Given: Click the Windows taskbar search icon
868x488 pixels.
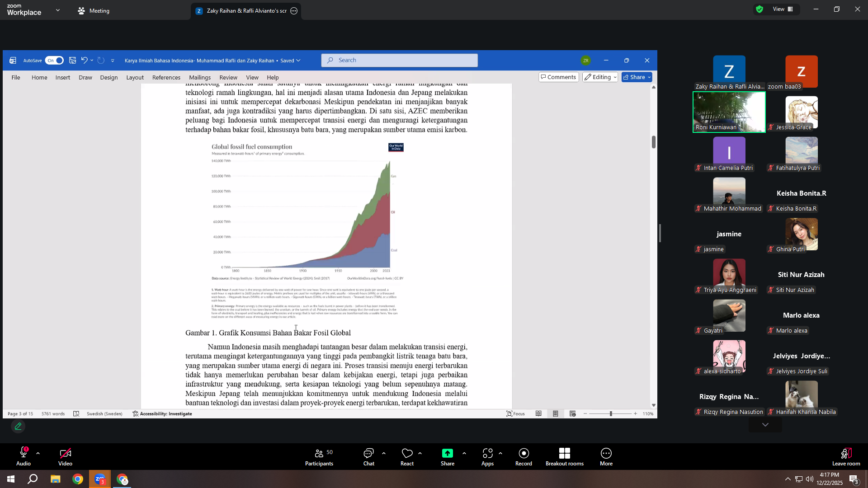Looking at the screenshot, I should coord(33,479).
